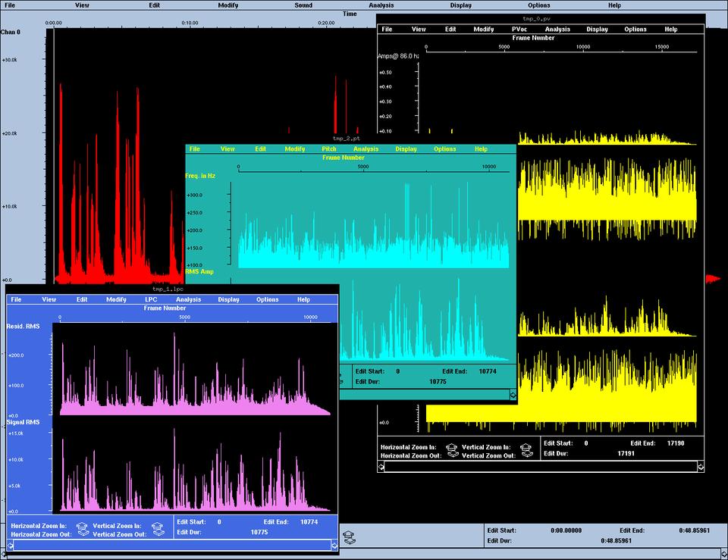The width and height of the screenshot is (728, 560).
Task: Open the Sound menu in main window
Action: [x=303, y=5]
